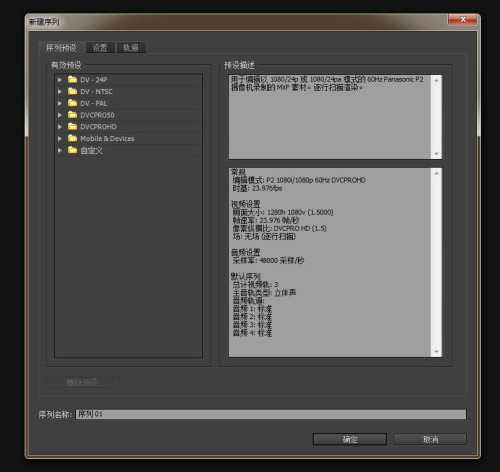
Task: Switch to the 序列预设 tab
Action: point(61,48)
